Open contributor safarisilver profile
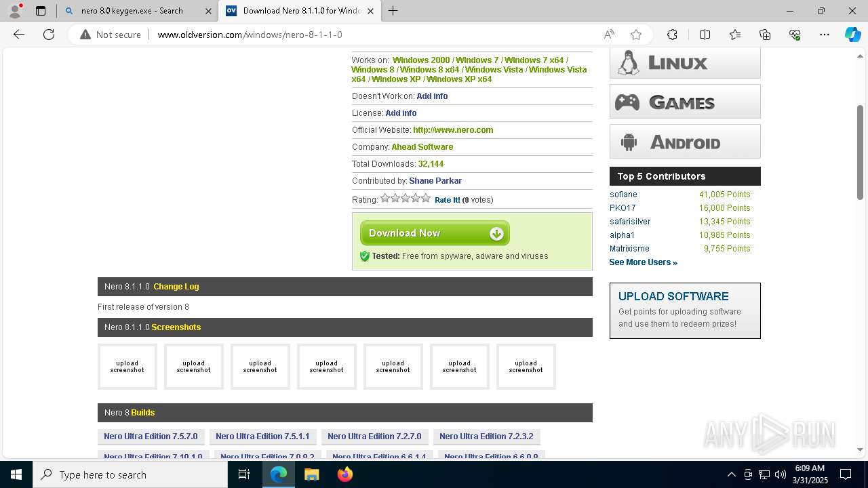 click(x=630, y=222)
